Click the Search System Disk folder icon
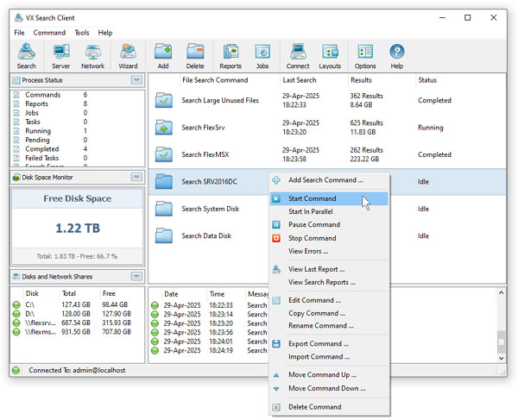518x420 pixels. (164, 209)
